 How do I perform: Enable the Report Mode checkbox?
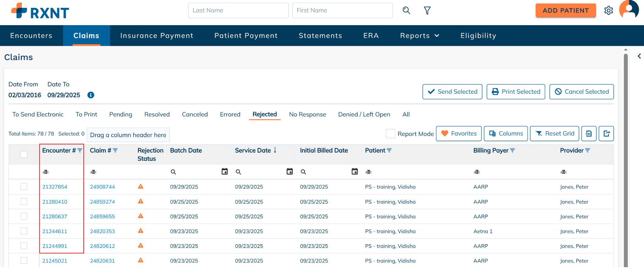[x=390, y=134]
